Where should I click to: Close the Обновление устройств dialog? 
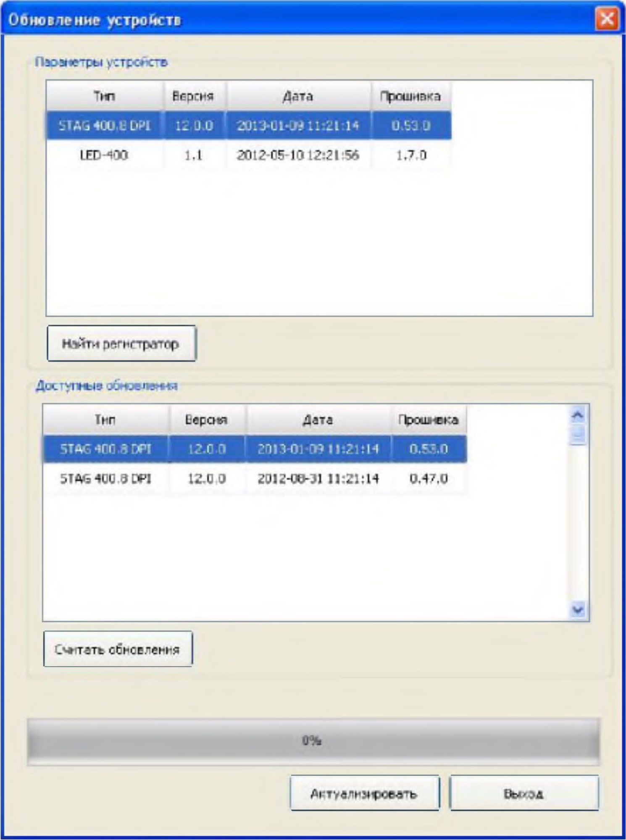click(607, 19)
